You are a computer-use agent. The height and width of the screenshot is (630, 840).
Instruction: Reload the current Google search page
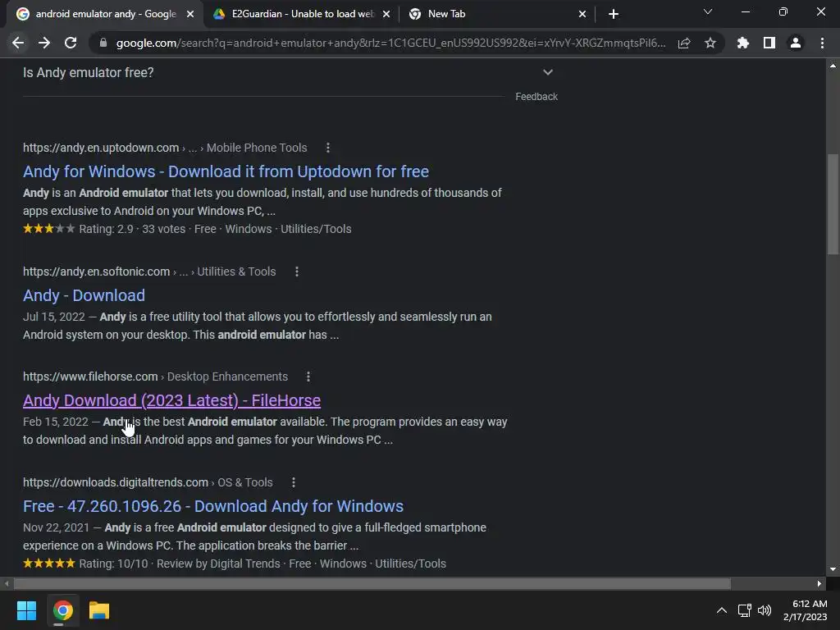click(71, 43)
